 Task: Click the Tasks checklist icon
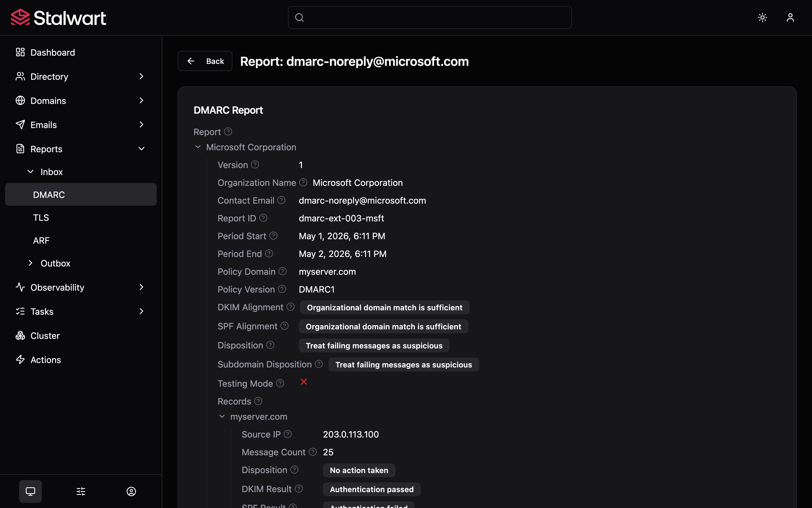pyautogui.click(x=20, y=311)
